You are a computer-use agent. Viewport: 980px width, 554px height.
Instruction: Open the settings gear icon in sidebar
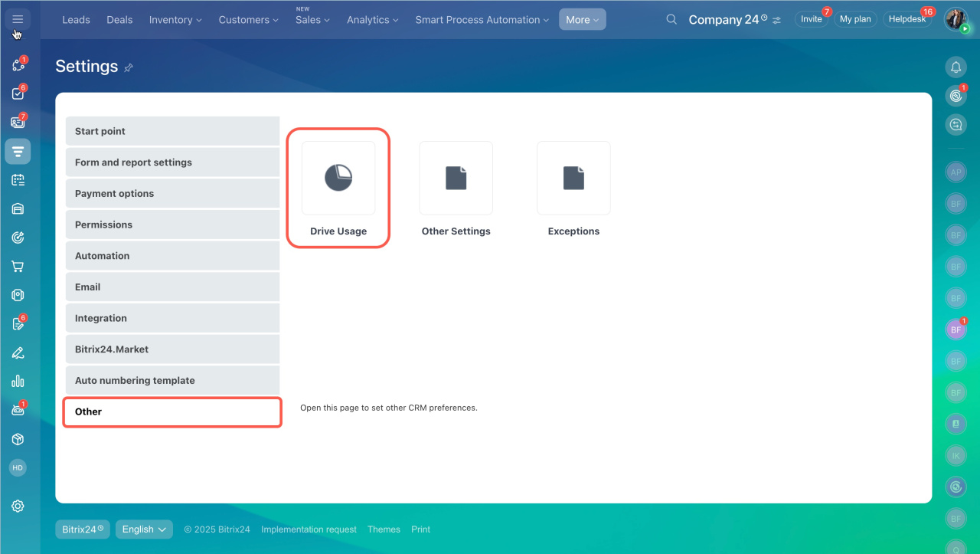coord(18,506)
